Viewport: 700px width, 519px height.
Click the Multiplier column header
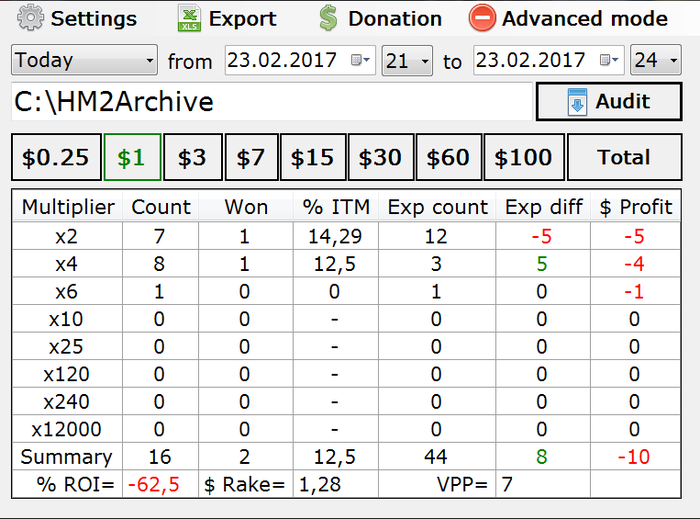68,207
